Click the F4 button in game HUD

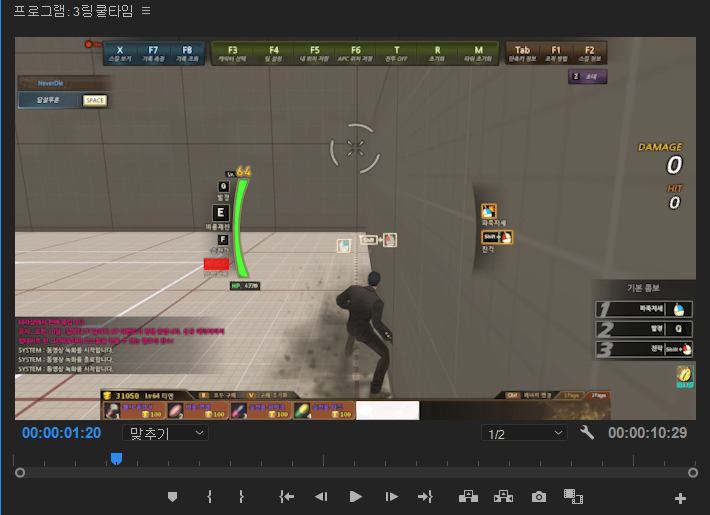coord(273,53)
